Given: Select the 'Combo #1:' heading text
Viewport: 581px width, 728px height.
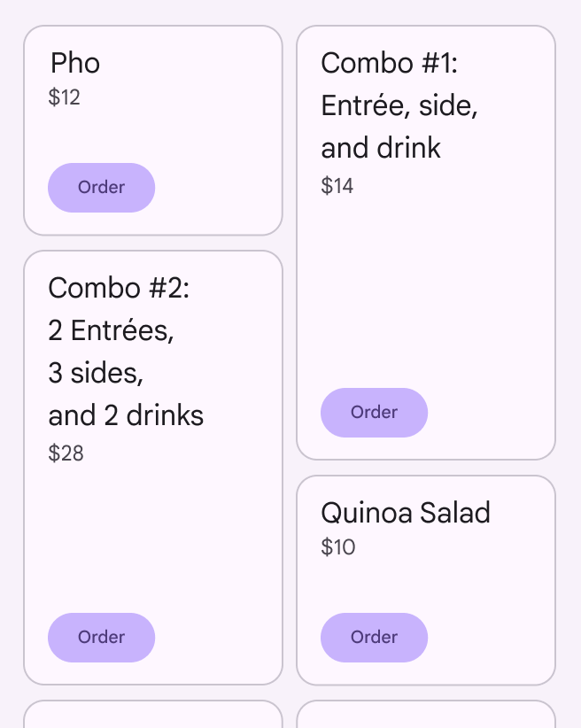Looking at the screenshot, I should (x=389, y=63).
